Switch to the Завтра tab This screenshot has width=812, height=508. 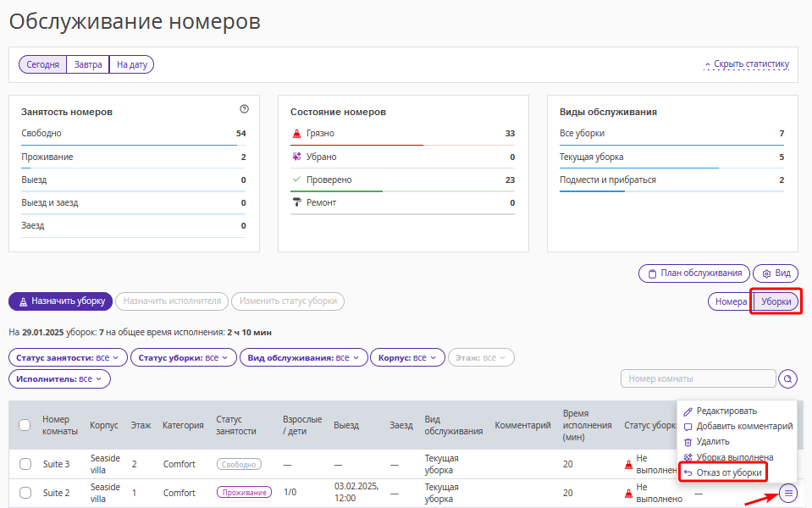(88, 64)
